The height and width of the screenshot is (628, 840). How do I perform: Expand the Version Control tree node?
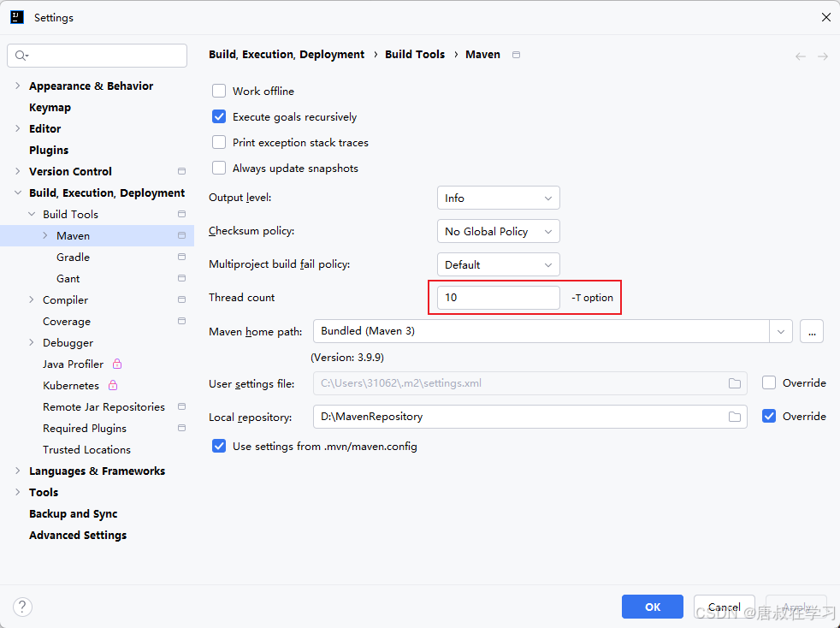pyautogui.click(x=18, y=171)
